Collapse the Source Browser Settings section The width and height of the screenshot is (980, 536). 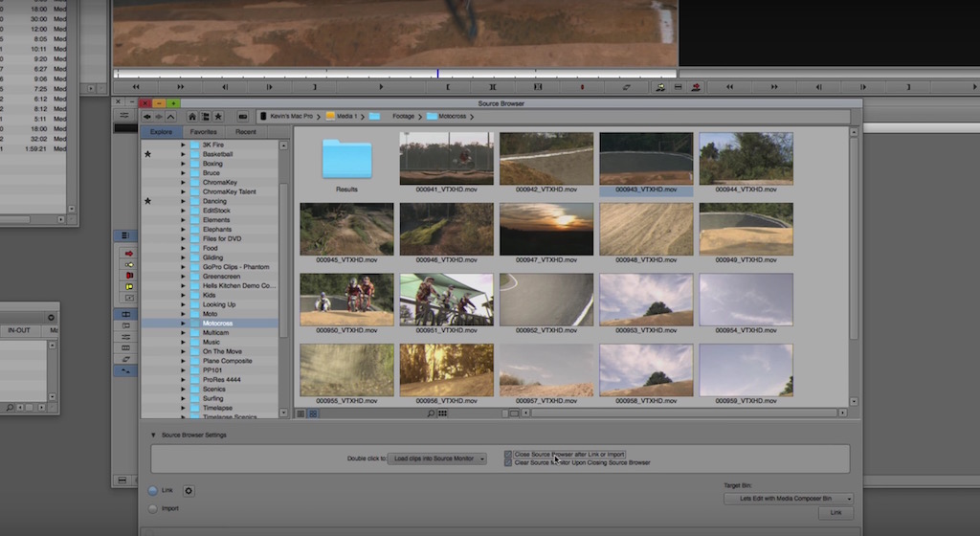pyautogui.click(x=151, y=435)
